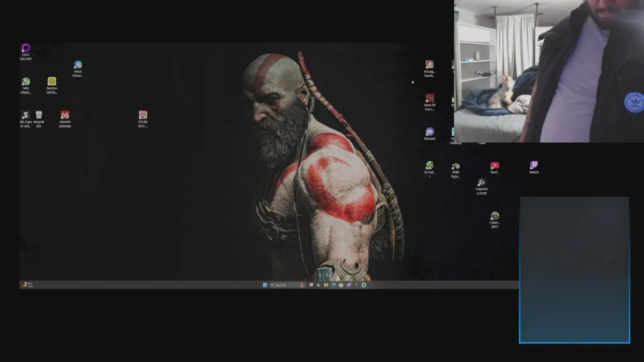Launch the AIDA64 Extreme shortcut
The height and width of the screenshot is (362, 644).
65,119
